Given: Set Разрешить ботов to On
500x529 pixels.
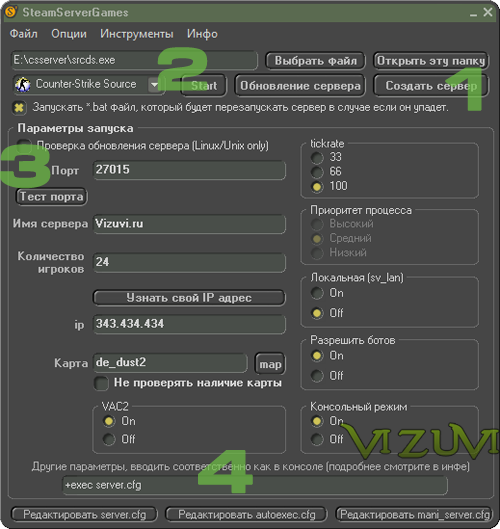Looking at the screenshot, I should (x=317, y=356).
